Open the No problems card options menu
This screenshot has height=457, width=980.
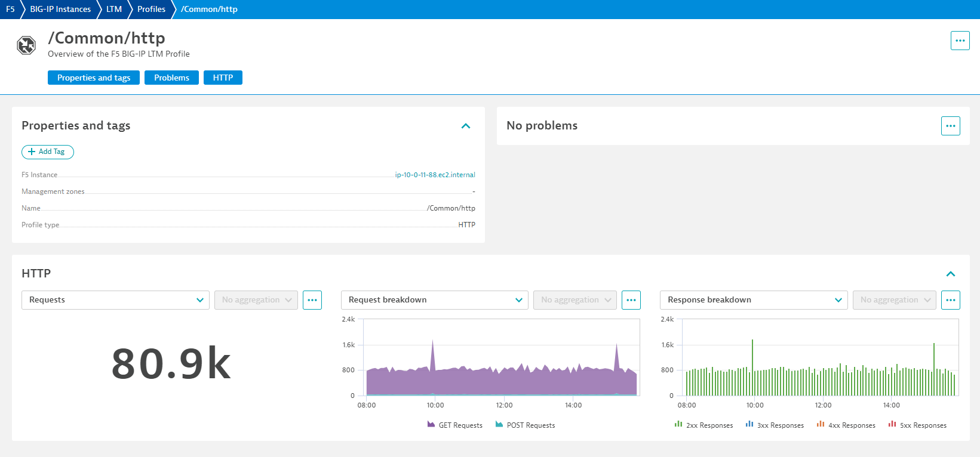point(950,126)
